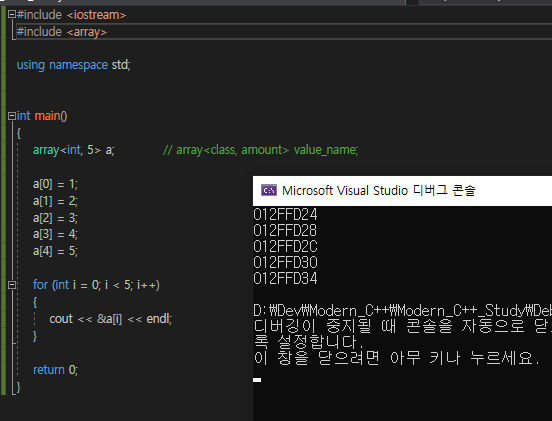The width and height of the screenshot is (552, 421).
Task: Click the debug console window icon
Action: [x=269, y=190]
